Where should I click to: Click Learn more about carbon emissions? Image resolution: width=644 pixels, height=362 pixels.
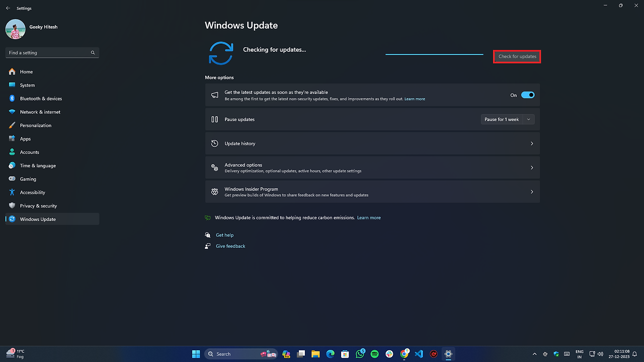click(369, 218)
